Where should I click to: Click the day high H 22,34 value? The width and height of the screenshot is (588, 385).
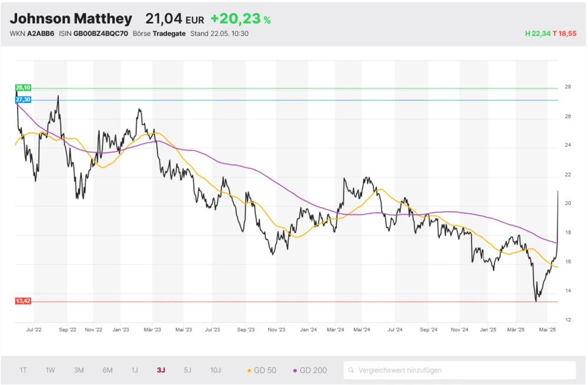click(x=537, y=34)
